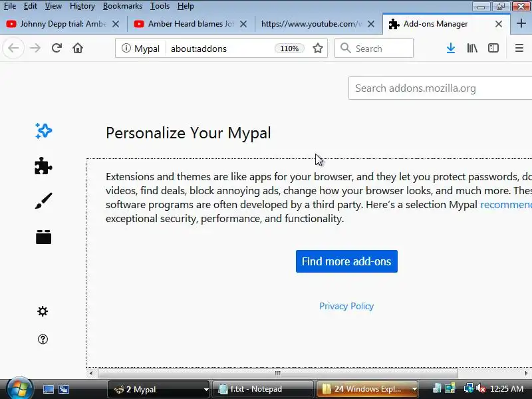This screenshot has width=532, height=399.
Task: Open the Plugins brick category
Action: pyautogui.click(x=43, y=237)
